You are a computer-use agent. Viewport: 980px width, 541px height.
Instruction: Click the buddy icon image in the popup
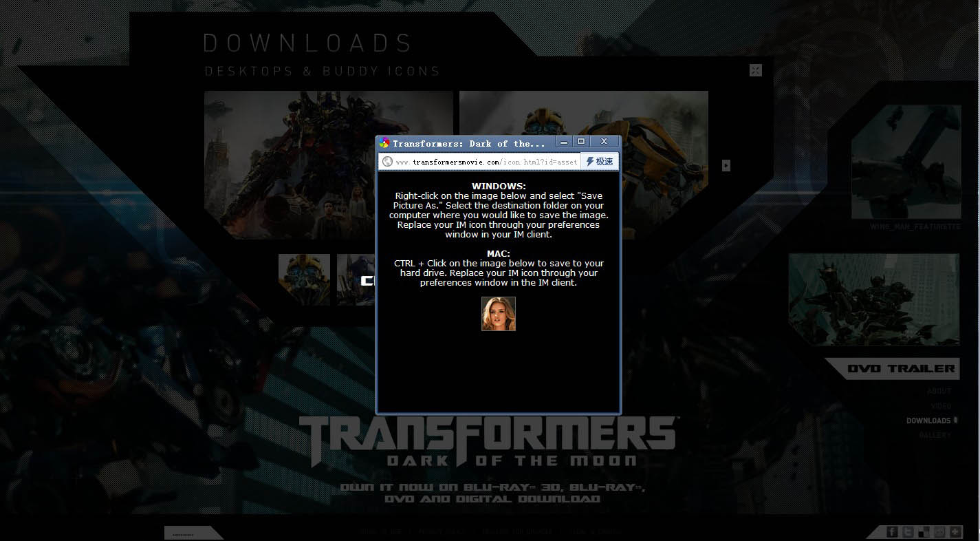tap(499, 314)
